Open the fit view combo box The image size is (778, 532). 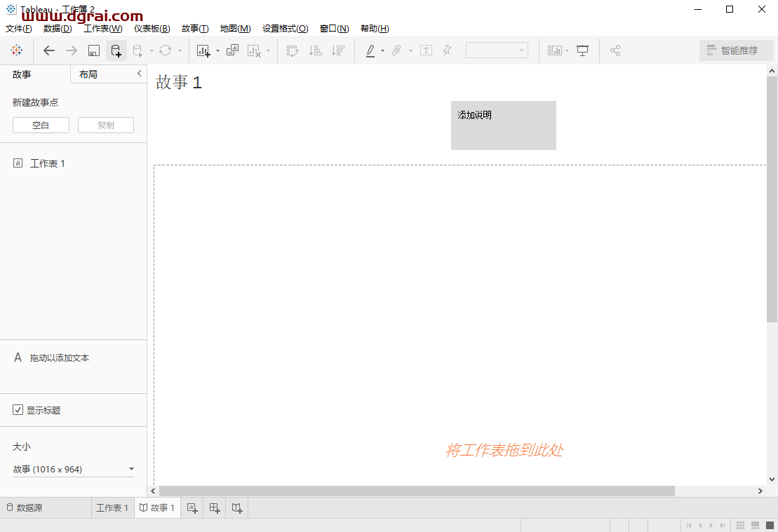click(497, 50)
